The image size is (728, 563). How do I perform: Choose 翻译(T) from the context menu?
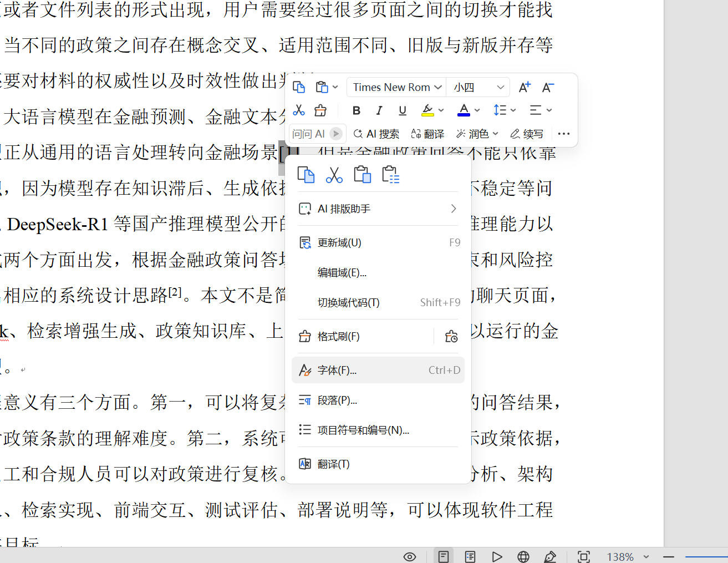(x=378, y=464)
